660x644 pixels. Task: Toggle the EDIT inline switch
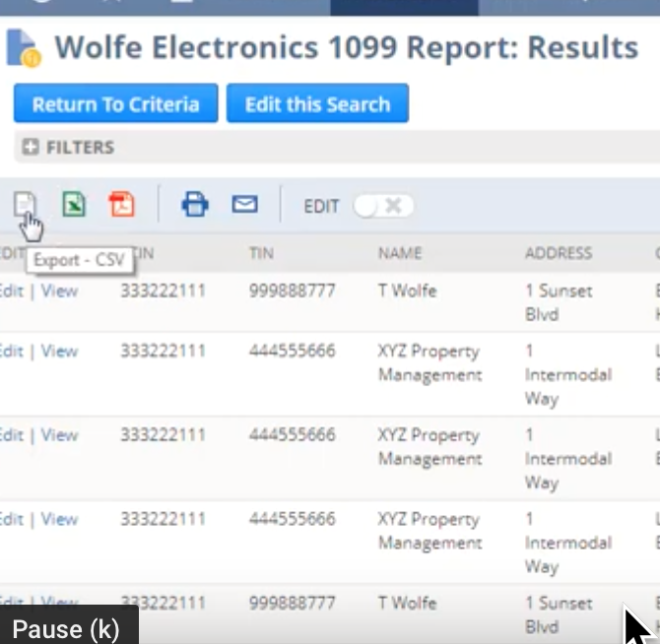pos(383,206)
